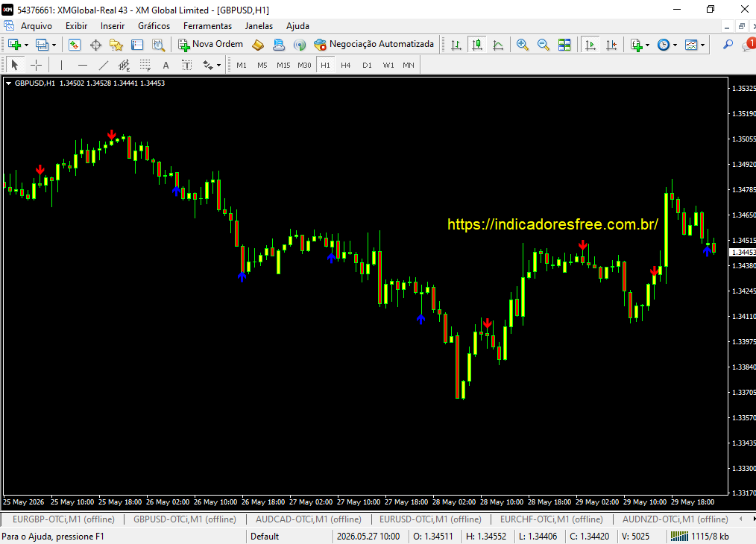The width and height of the screenshot is (756, 544).
Task: Open the Inserir menu
Action: pos(113,26)
